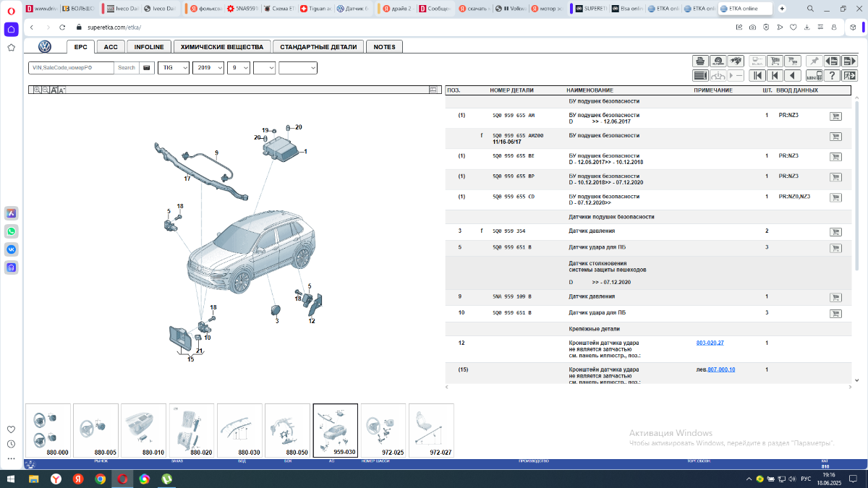The width and height of the screenshot is (868, 488).
Task: Click the camera icon beside Search
Action: tap(146, 67)
